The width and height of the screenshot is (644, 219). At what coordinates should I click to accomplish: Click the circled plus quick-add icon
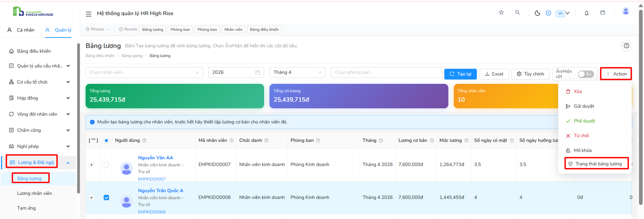[x=548, y=13]
